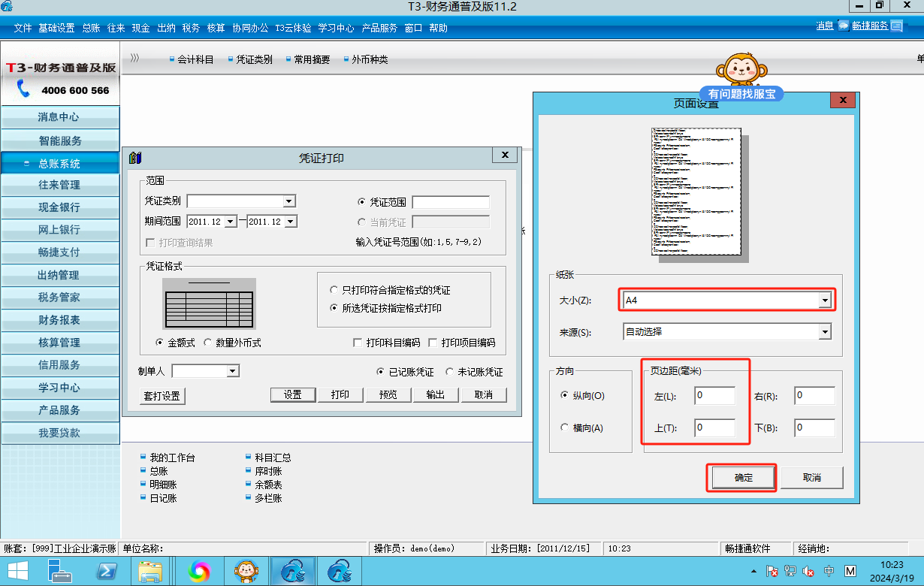Select the 金额式 format radio
This screenshot has height=586, width=924.
(160, 343)
